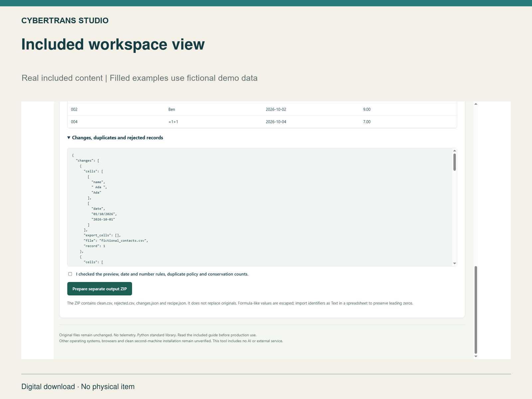Viewport: 532px width, 399px height.
Task: Select formula-like cell '=1+1'
Action: 173,122
